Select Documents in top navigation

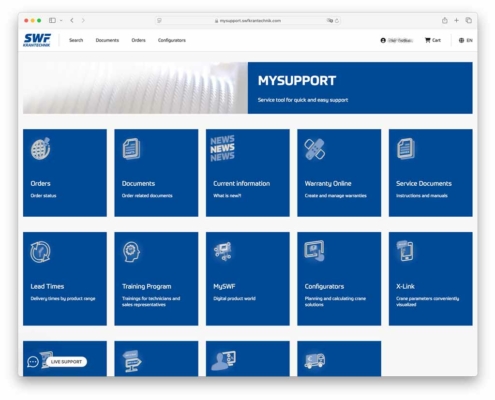pyautogui.click(x=107, y=40)
